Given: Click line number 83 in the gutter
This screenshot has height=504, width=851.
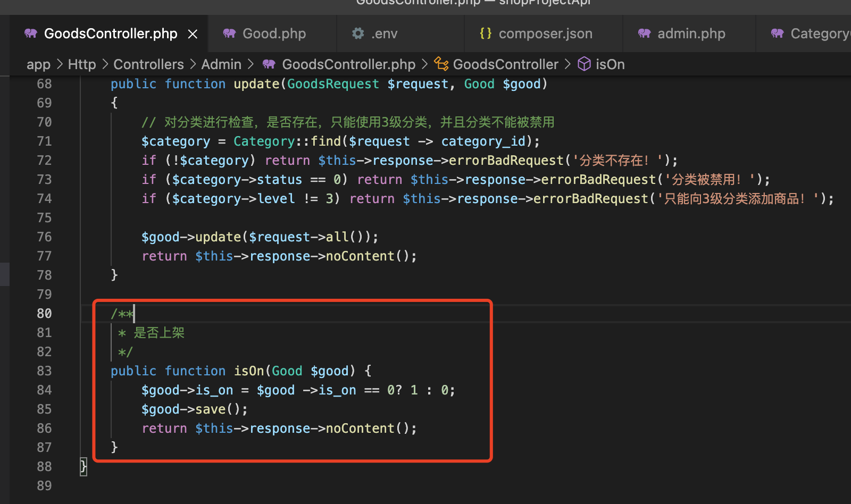Looking at the screenshot, I should coord(44,371).
